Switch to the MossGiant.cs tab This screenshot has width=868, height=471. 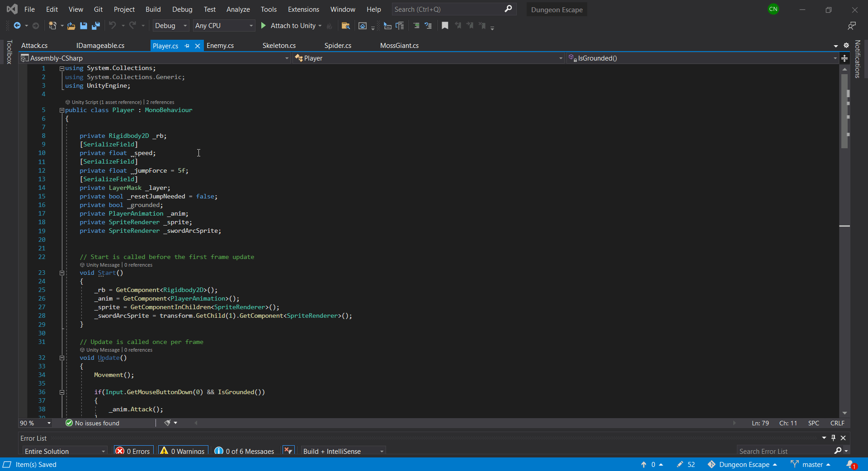399,46
